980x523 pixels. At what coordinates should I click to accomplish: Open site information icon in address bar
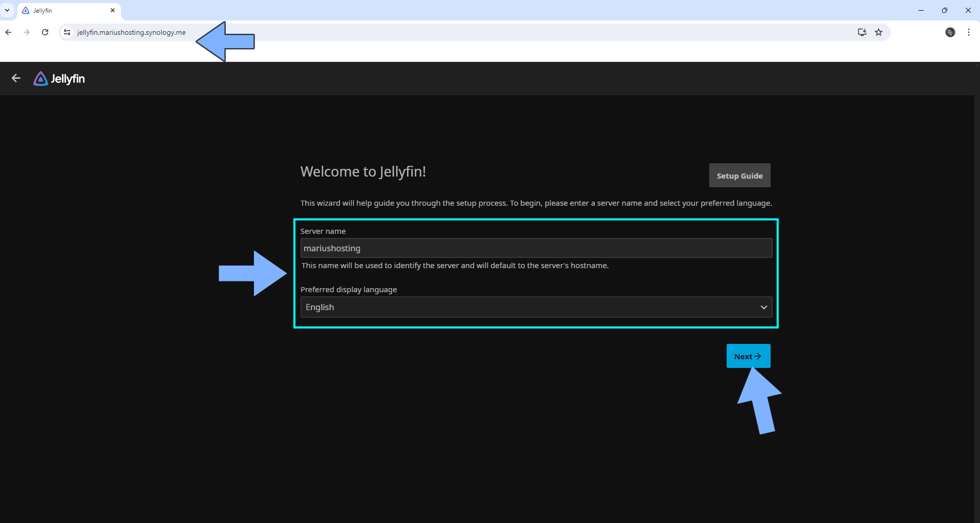pos(67,32)
